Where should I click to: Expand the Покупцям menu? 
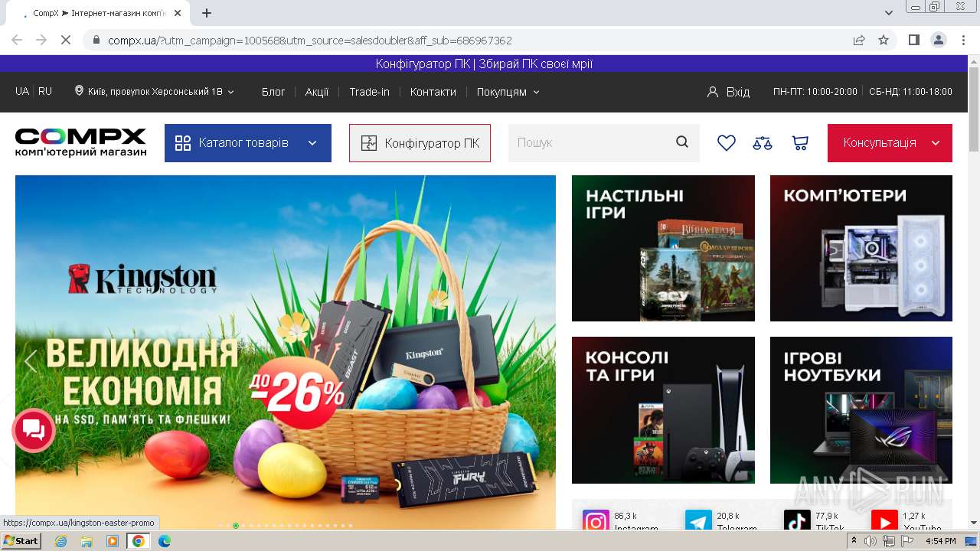508,92
